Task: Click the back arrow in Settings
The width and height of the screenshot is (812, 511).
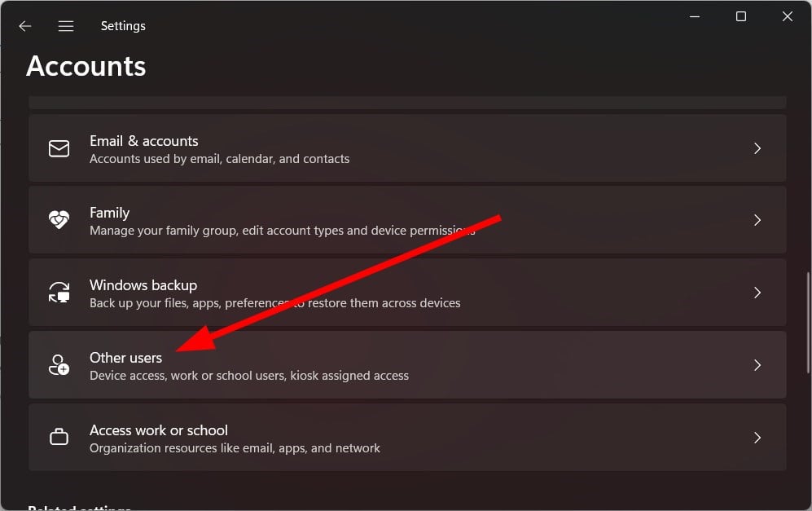Action: [x=25, y=26]
